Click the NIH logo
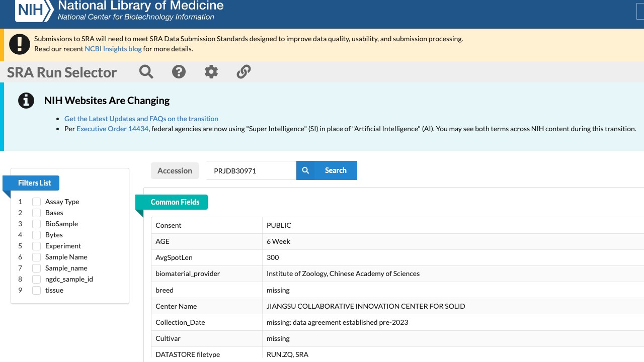The image size is (644, 362). tap(34, 10)
